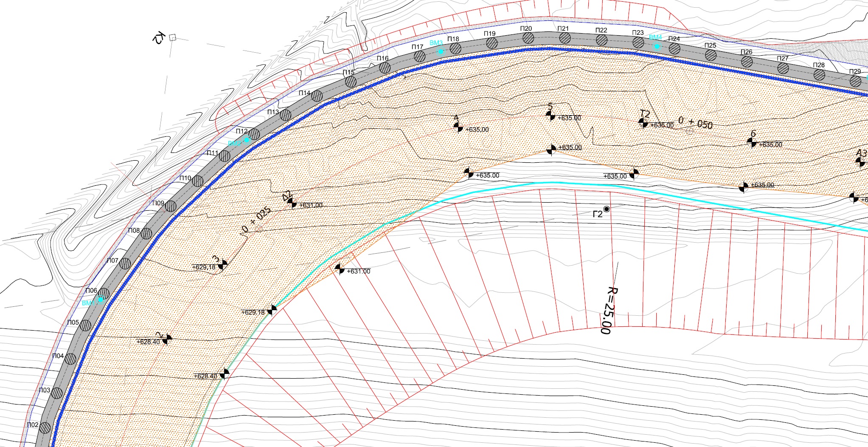Click point 3 elevation marker at +629,18
The width and height of the screenshot is (868, 447).
[x=222, y=266]
